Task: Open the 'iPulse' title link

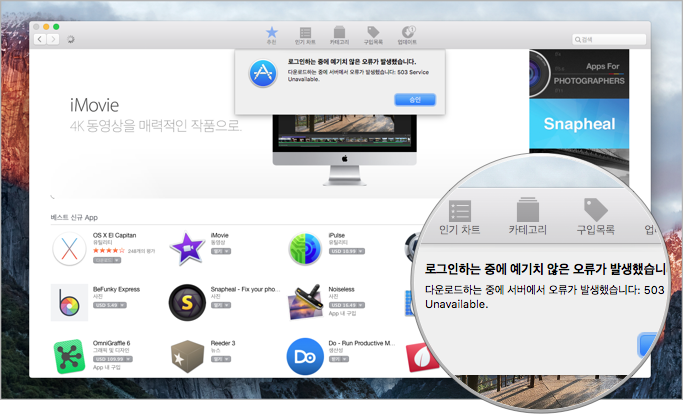Action: click(337, 235)
